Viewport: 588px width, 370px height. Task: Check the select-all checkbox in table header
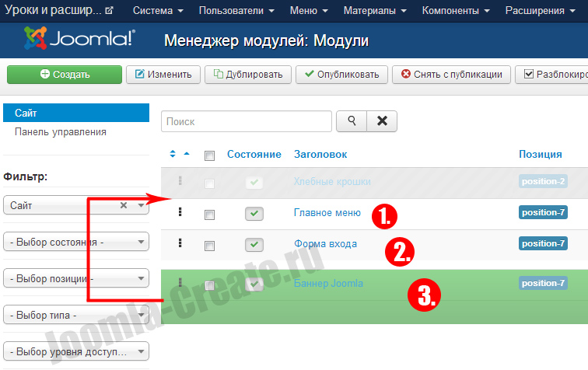[208, 155]
